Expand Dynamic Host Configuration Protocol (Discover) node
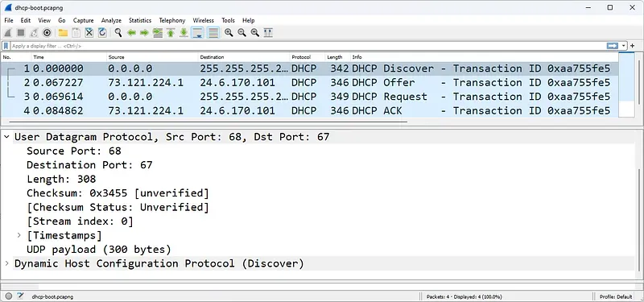The image size is (644, 302). pos(6,263)
